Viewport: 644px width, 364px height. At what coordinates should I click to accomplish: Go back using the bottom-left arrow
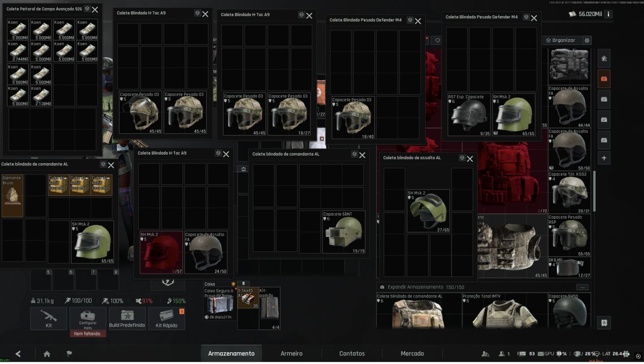click(x=18, y=354)
